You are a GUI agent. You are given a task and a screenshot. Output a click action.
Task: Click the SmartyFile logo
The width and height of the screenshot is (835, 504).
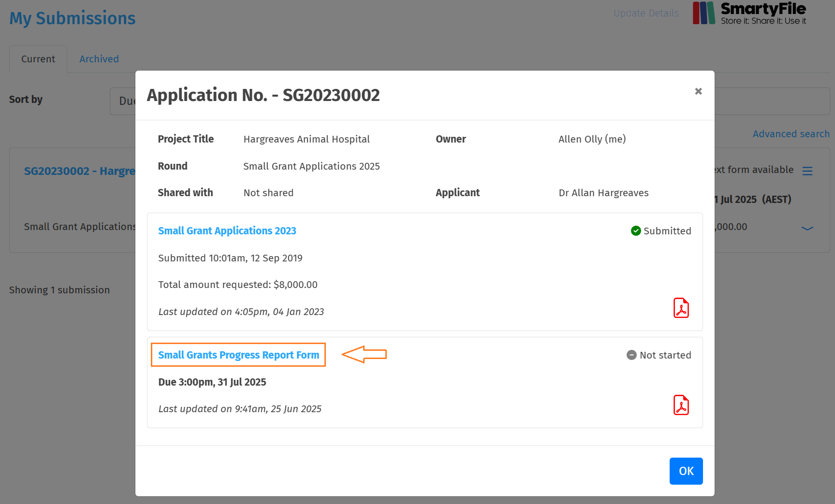(749, 13)
